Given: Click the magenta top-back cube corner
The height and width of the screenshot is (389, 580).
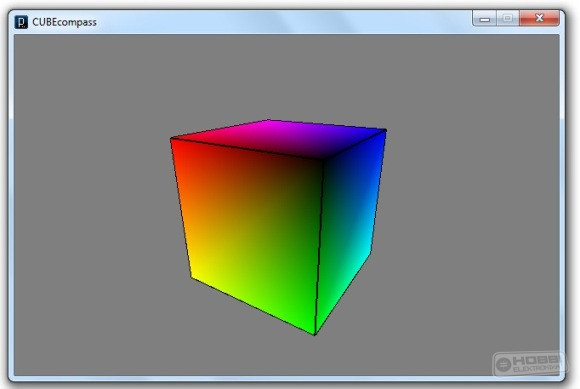Looking at the screenshot, I should click(268, 121).
